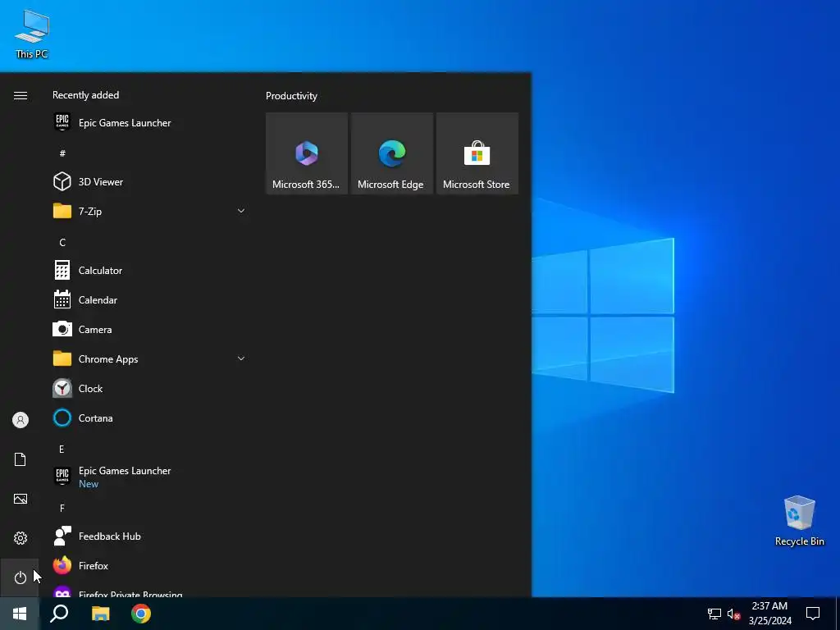Open 3D Viewer app
This screenshot has height=630, width=840.
[150, 181]
